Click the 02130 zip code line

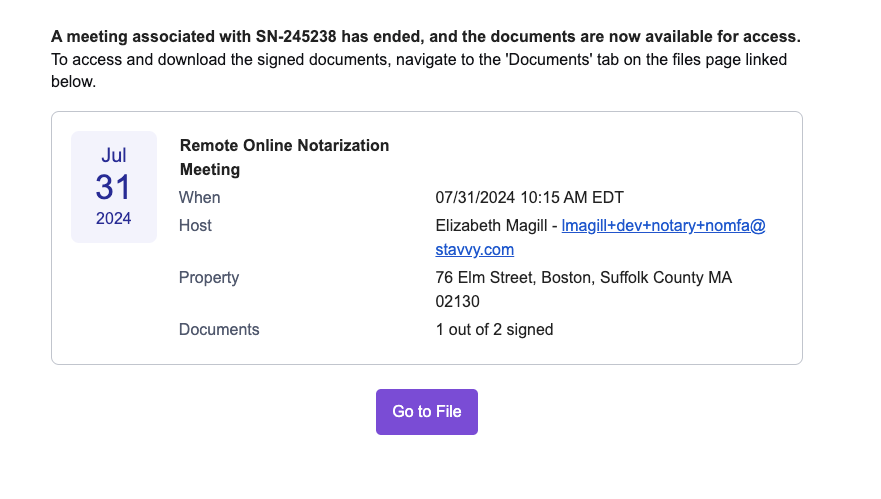(x=457, y=302)
